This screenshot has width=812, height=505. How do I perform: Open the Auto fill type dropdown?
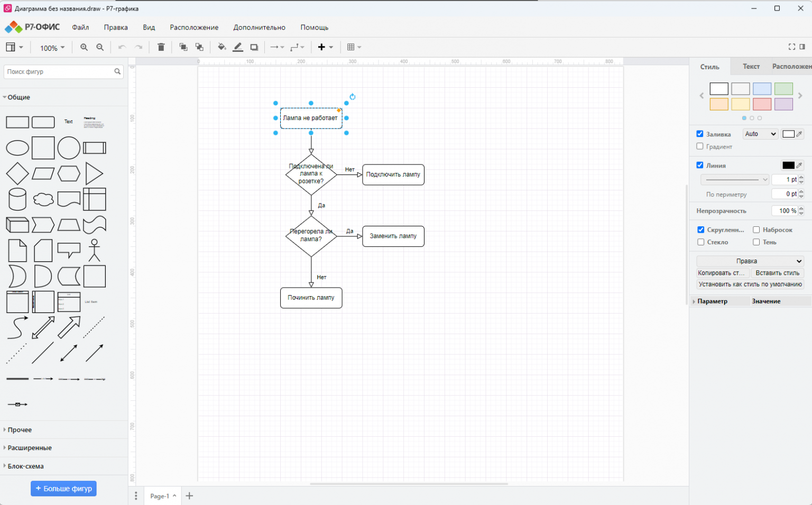760,134
